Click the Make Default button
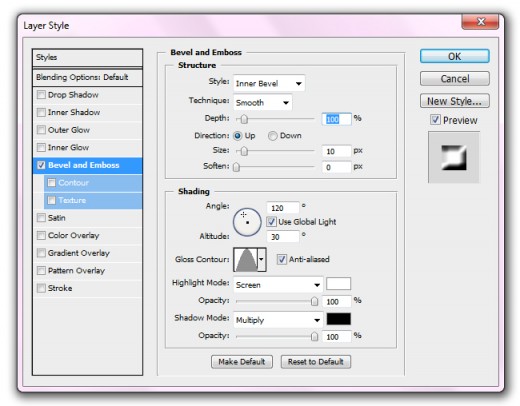Screen dimensions: 520x406 point(242,362)
